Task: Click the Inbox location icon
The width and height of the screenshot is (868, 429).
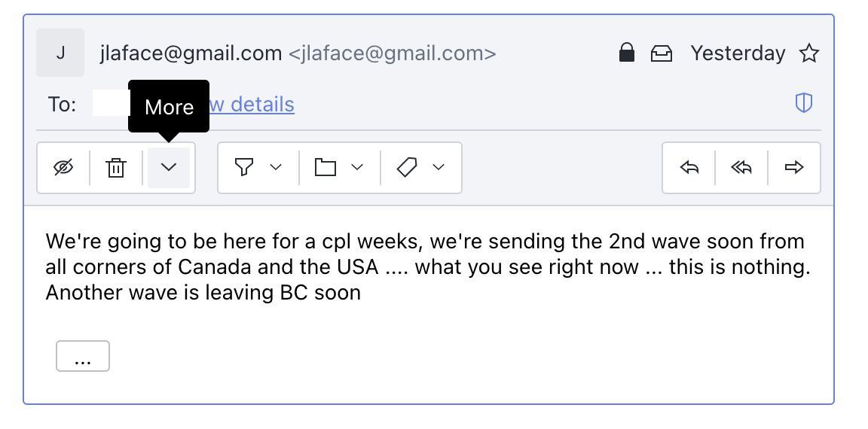Action: click(x=661, y=53)
